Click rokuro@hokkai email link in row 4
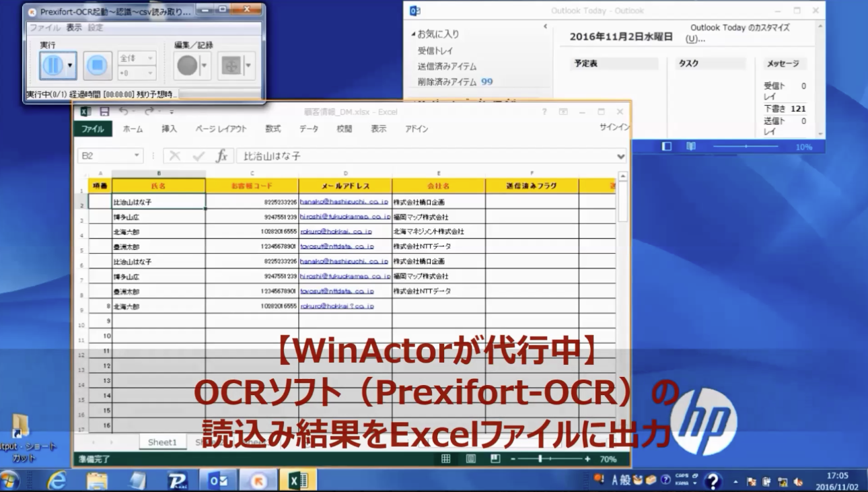The height and width of the screenshot is (492, 868). coord(336,232)
